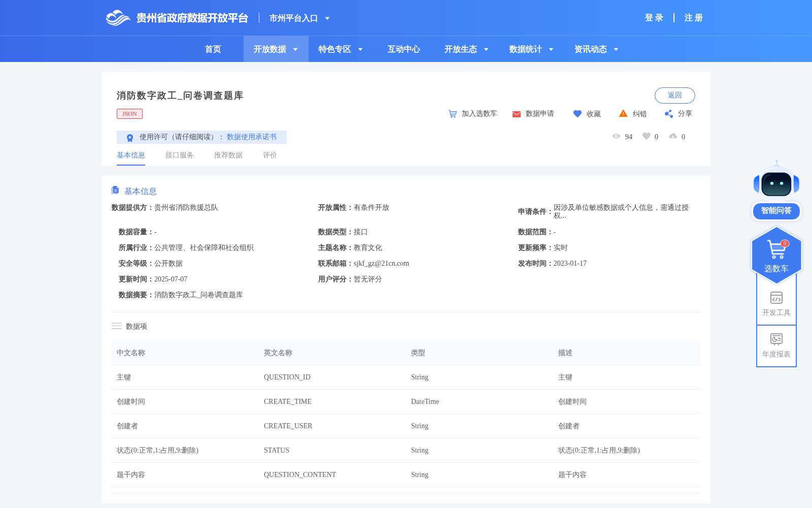Click 登录 in the header
Screen dimensions: 812x508
[654, 18]
